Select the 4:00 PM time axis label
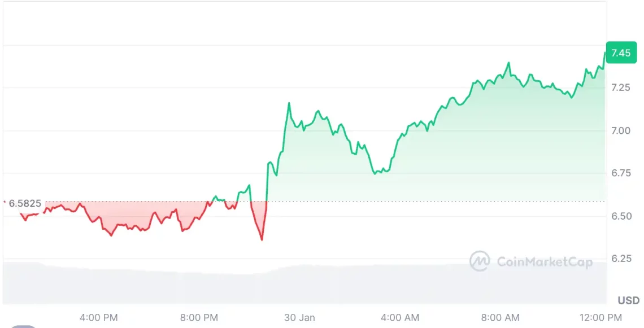This screenshot has width=644, height=328. [99, 317]
